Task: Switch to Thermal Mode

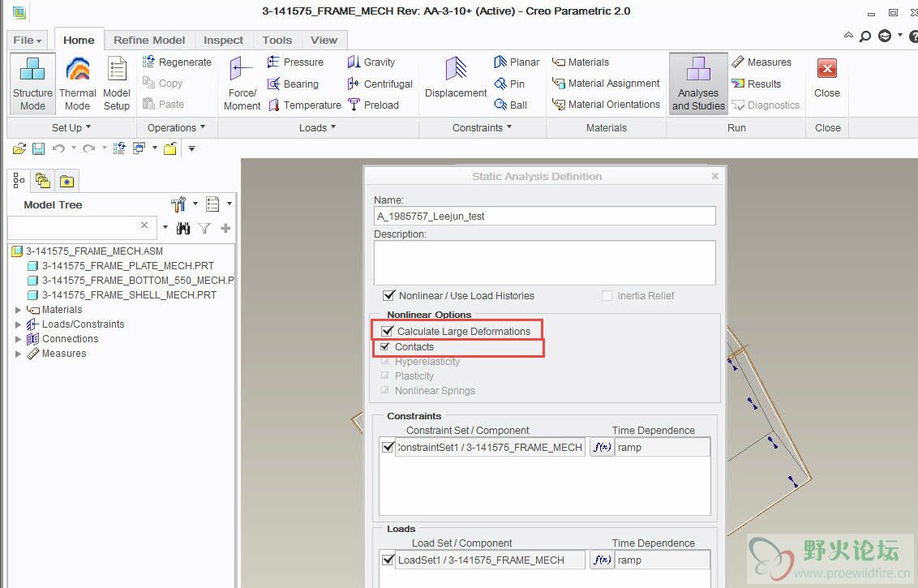Action: [x=77, y=84]
